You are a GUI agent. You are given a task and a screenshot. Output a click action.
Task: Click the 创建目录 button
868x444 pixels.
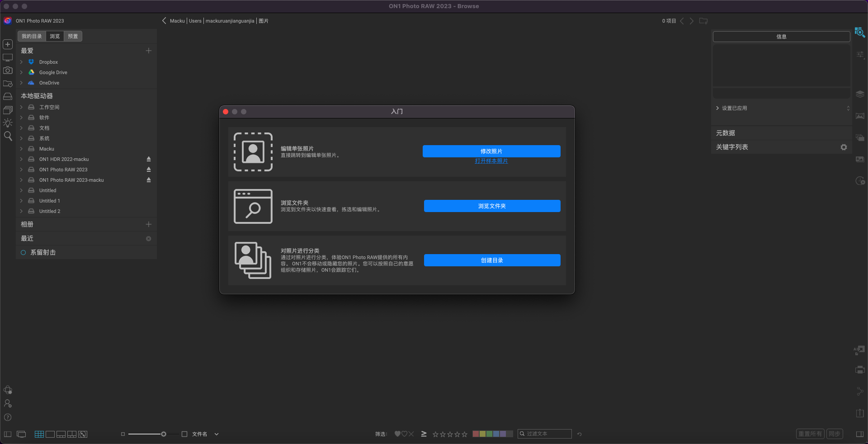tap(492, 260)
